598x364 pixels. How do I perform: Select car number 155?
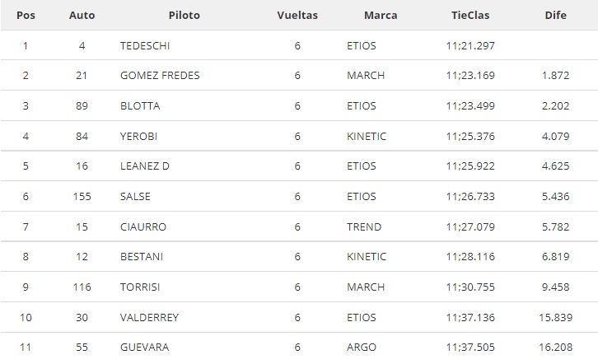[82, 196]
